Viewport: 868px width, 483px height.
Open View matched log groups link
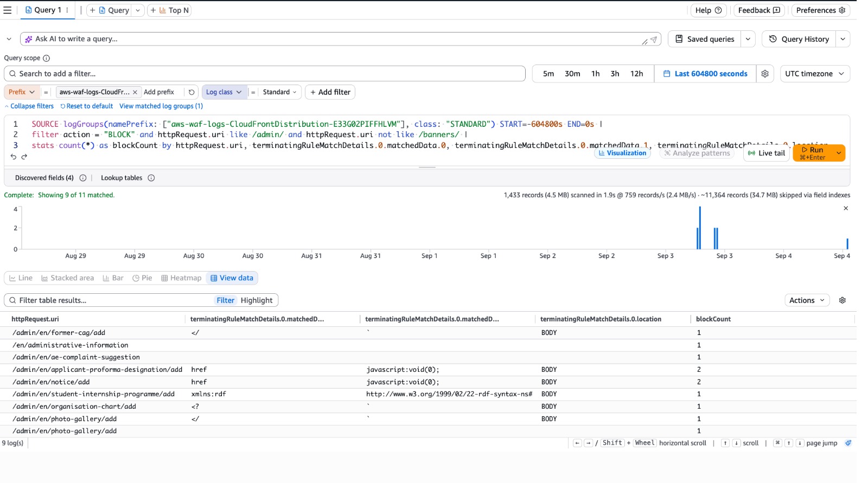(161, 106)
